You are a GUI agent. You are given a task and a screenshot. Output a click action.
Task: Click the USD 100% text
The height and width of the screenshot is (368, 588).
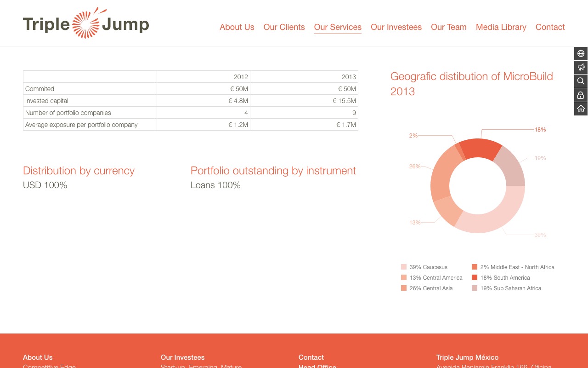[x=45, y=185]
